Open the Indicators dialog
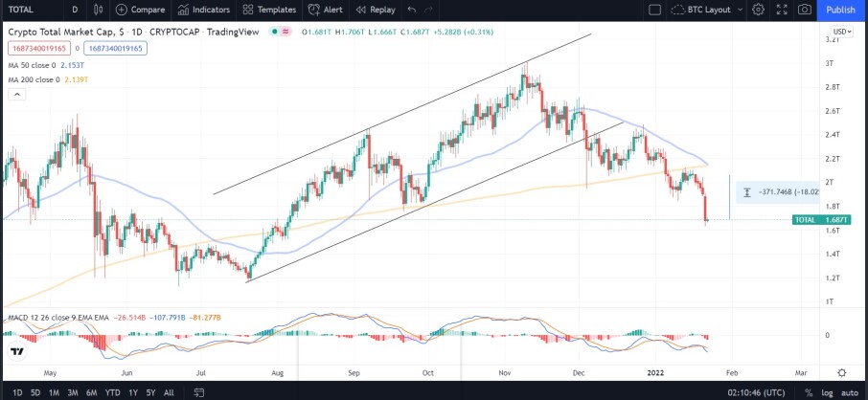The image size is (868, 400). (204, 10)
